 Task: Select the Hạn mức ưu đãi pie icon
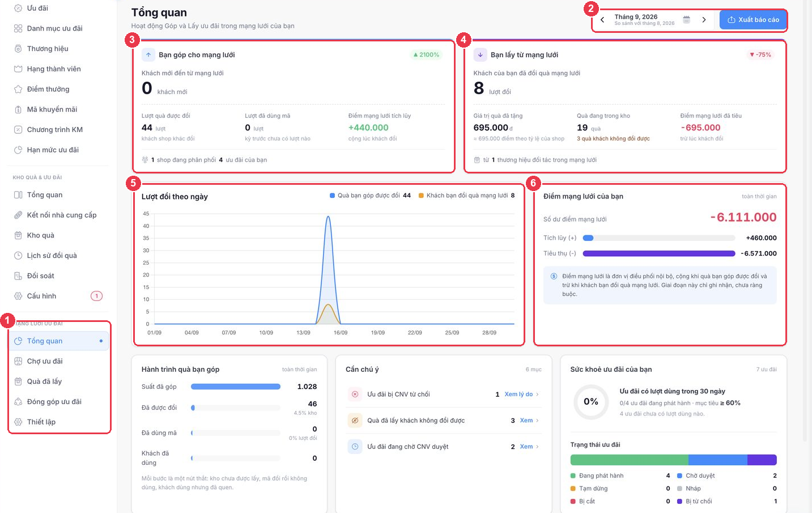click(18, 150)
